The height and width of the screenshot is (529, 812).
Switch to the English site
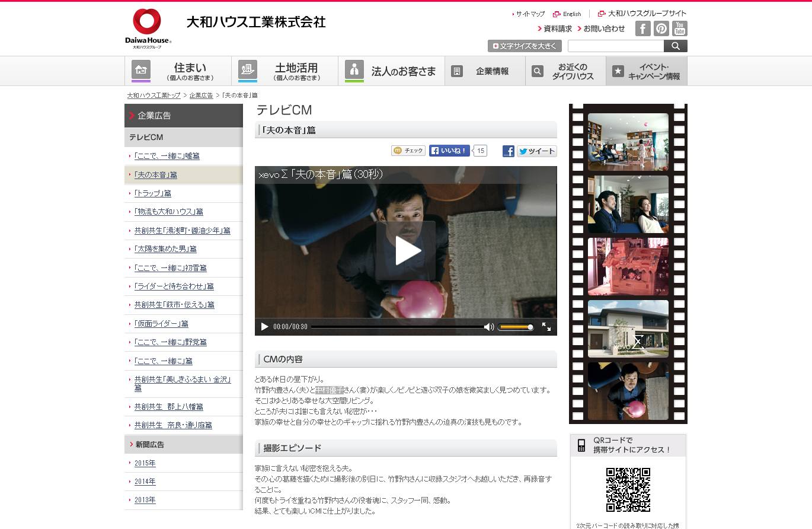[x=568, y=14]
